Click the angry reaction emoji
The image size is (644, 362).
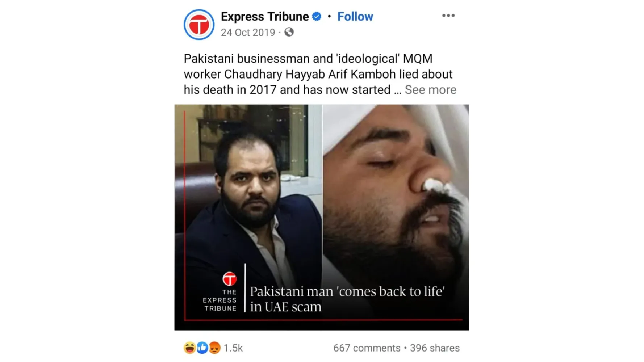click(214, 348)
